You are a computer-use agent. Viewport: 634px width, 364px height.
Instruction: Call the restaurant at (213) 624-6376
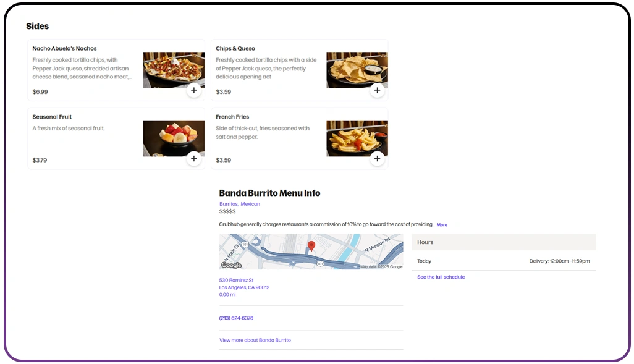point(235,318)
